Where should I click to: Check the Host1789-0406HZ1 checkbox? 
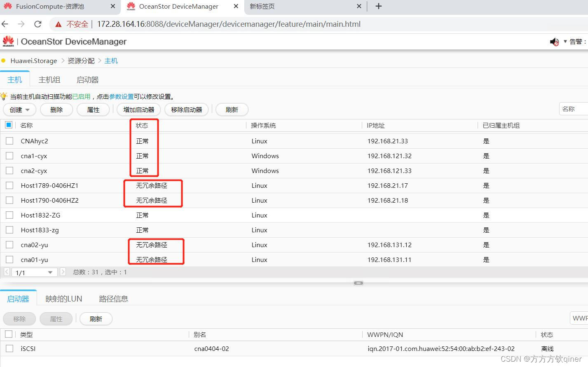9,185
